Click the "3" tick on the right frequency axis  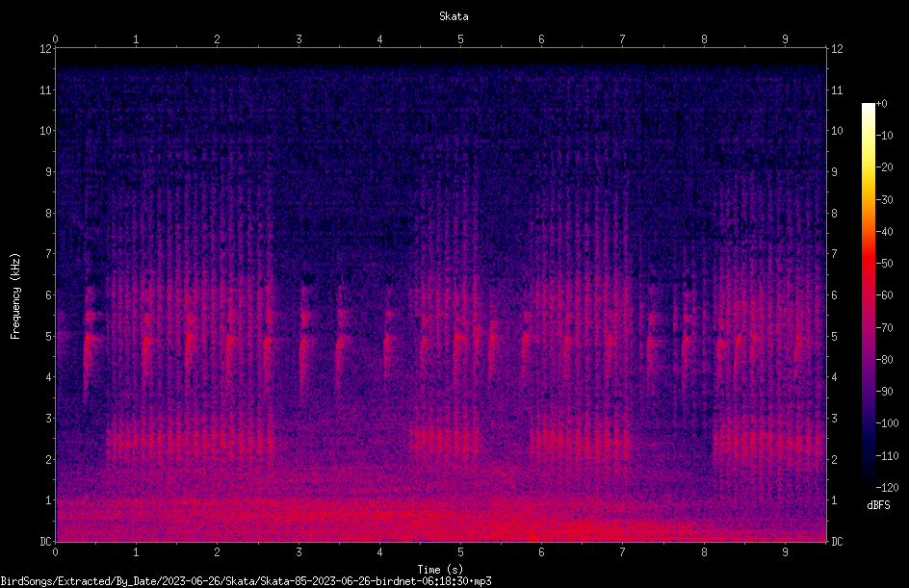[834, 419]
